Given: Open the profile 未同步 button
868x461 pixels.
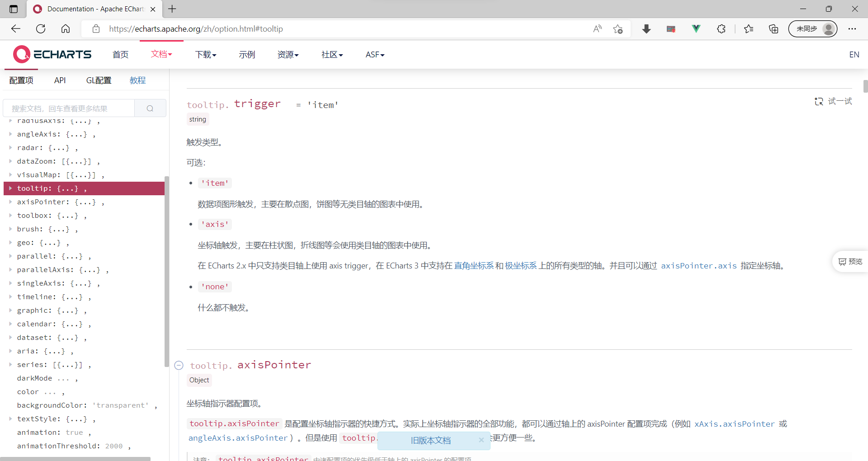Looking at the screenshot, I should pos(813,29).
